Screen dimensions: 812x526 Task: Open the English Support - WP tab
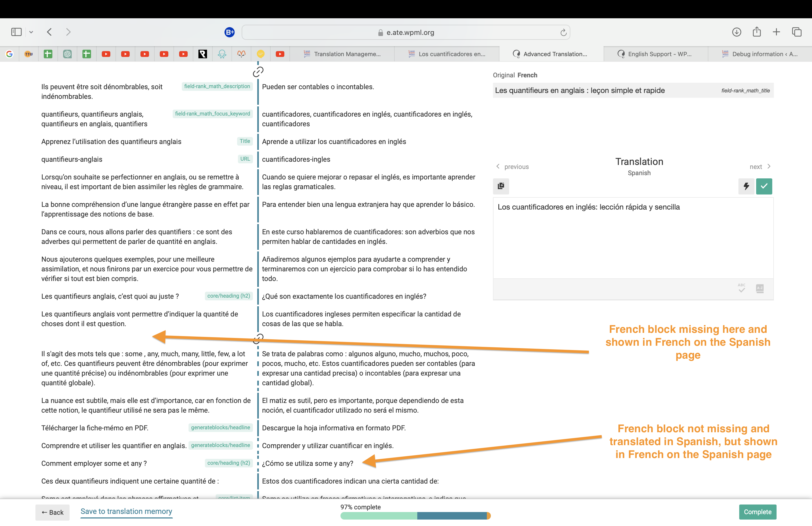point(656,54)
